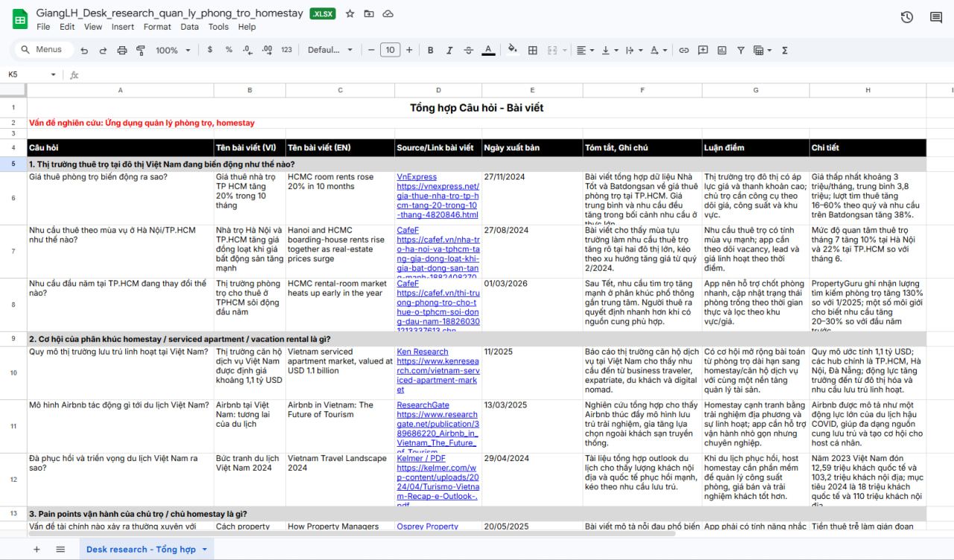Insert a chart from the toolbar
The width and height of the screenshot is (954, 560).
721,50
